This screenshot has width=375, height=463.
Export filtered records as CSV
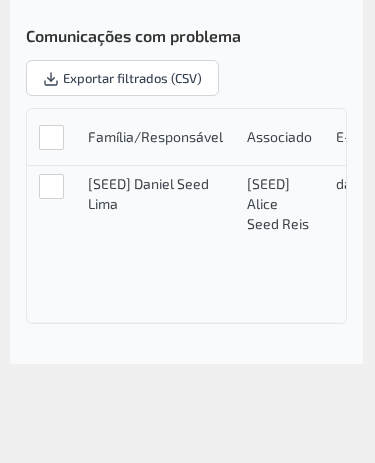(122, 78)
